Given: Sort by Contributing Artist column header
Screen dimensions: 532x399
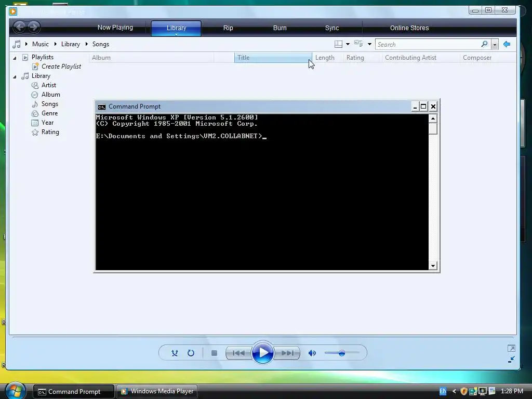Looking at the screenshot, I should point(421,58).
